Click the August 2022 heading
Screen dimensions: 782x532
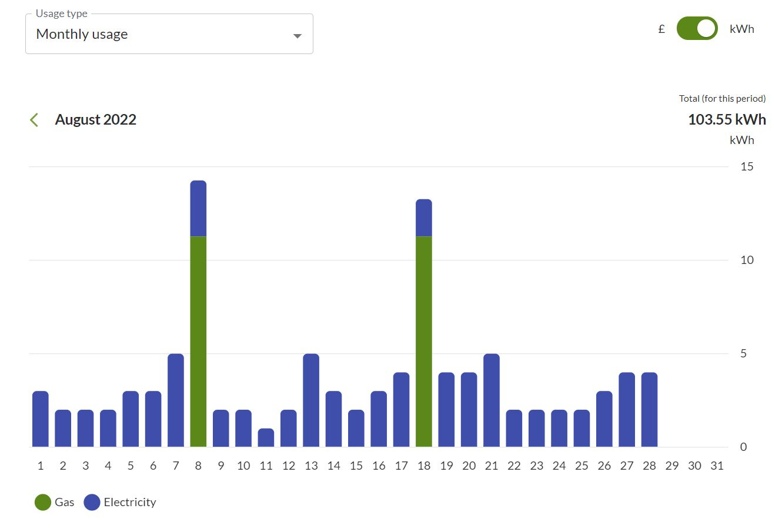click(96, 120)
